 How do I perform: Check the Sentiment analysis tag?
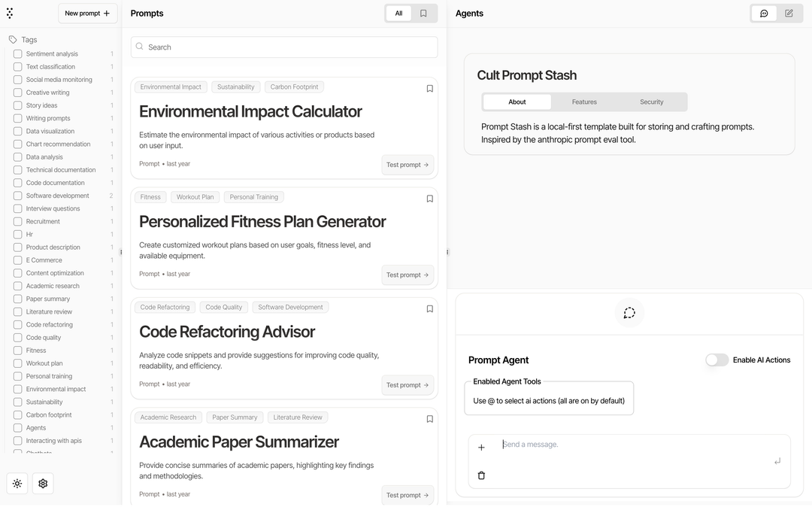tap(17, 54)
